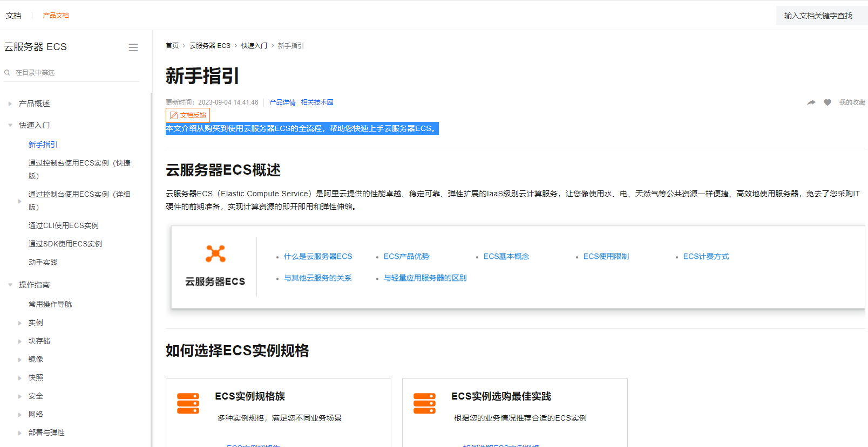Open 我的收藏
Image resolution: width=868 pixels, height=447 pixels.
point(852,102)
